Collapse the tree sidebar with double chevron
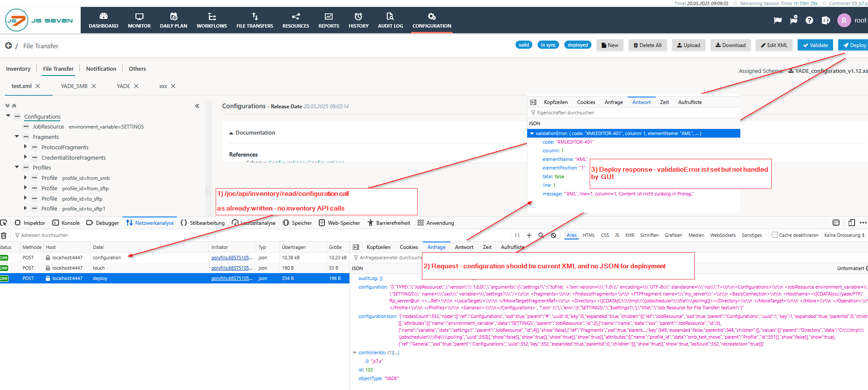Screen dimensions: 868x390 tap(197, 106)
